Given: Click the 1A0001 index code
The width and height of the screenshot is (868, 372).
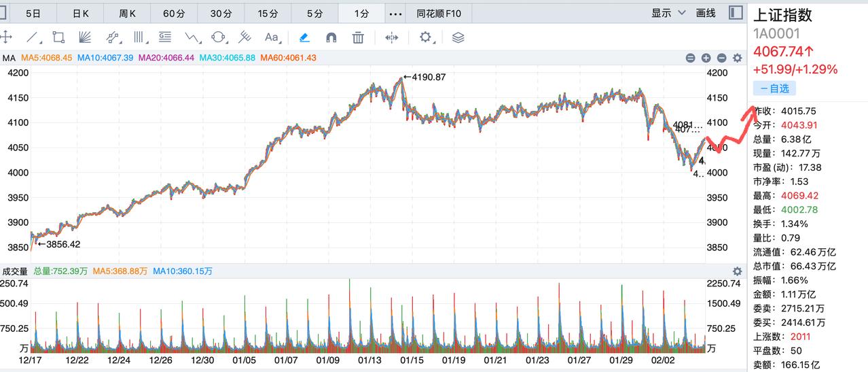Looking at the screenshot, I should [x=777, y=33].
